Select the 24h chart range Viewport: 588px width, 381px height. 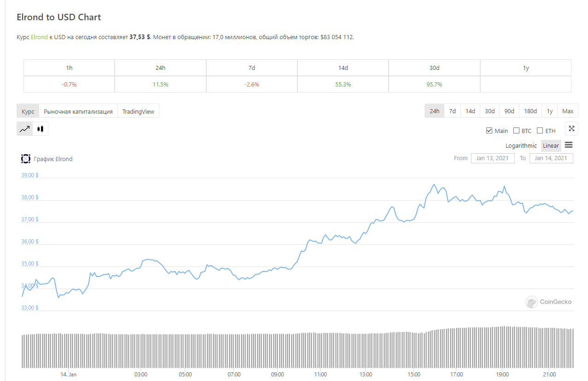[x=434, y=111]
